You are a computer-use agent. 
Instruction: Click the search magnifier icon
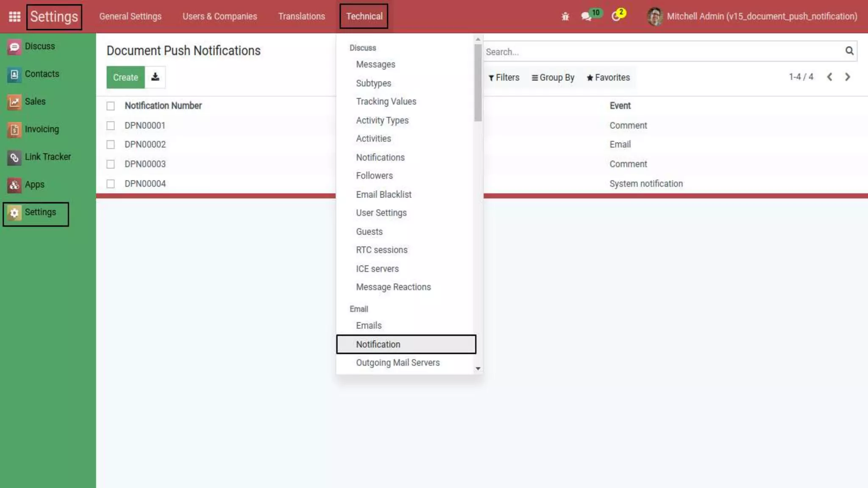849,51
